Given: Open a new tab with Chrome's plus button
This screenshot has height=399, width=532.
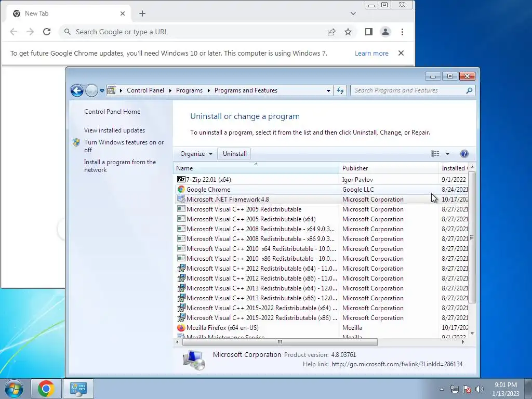Looking at the screenshot, I should click(x=142, y=14).
